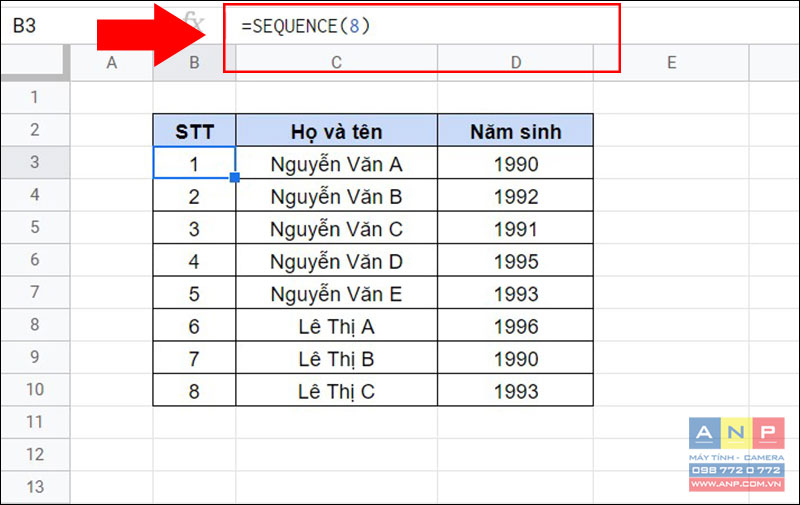Click the select-all corner box
Screen dimensions: 800x505
(x=35, y=63)
